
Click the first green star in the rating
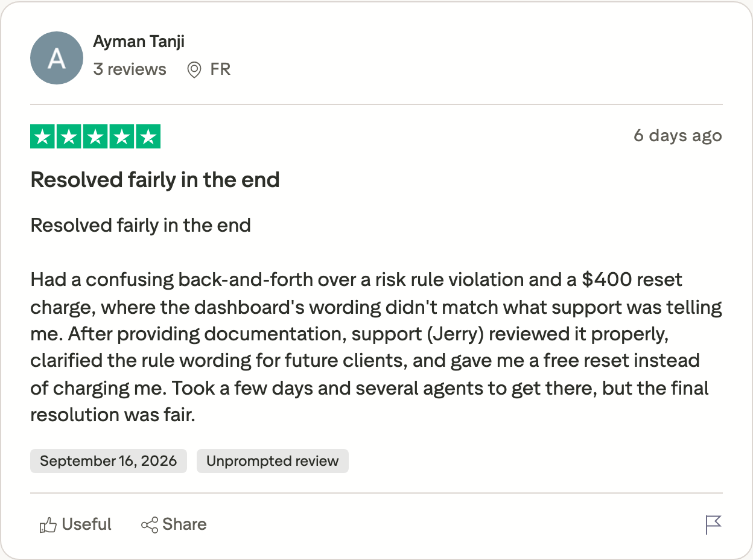click(x=43, y=136)
